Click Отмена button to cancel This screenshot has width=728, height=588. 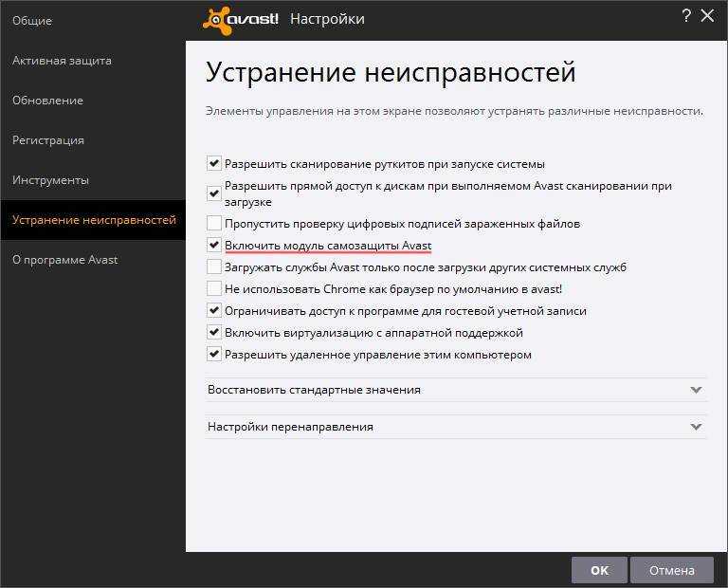pyautogui.click(x=672, y=570)
